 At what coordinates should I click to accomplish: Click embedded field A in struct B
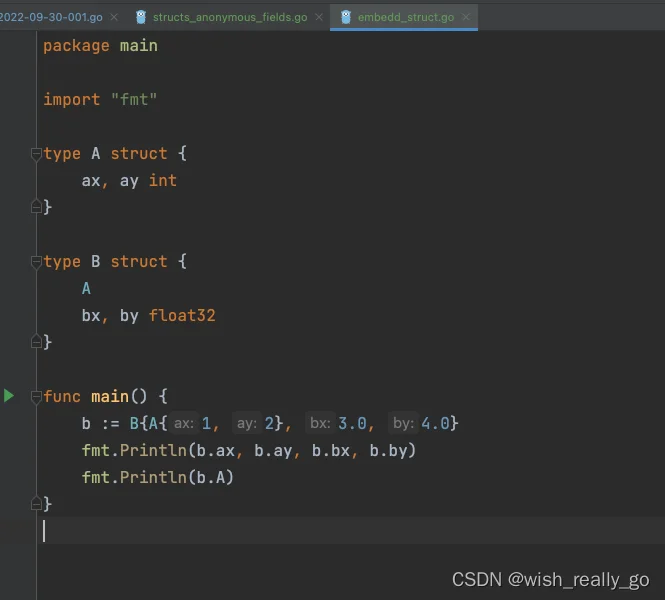[x=86, y=289]
